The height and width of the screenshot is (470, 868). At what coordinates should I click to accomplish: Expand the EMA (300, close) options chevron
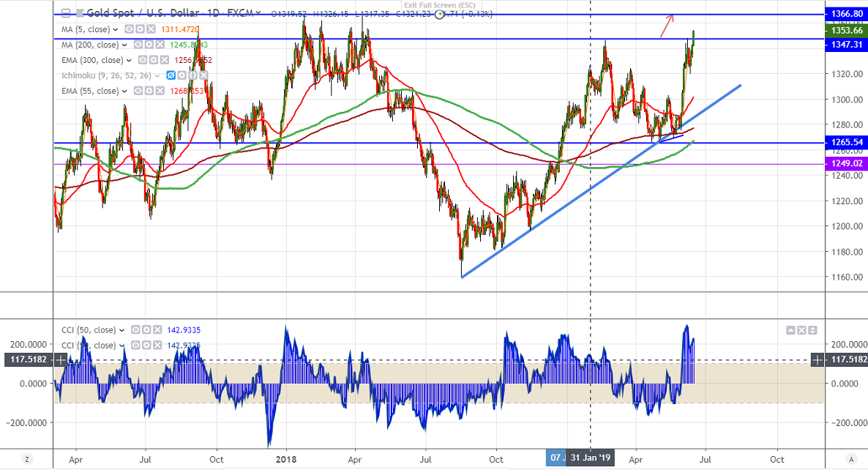[x=129, y=60]
